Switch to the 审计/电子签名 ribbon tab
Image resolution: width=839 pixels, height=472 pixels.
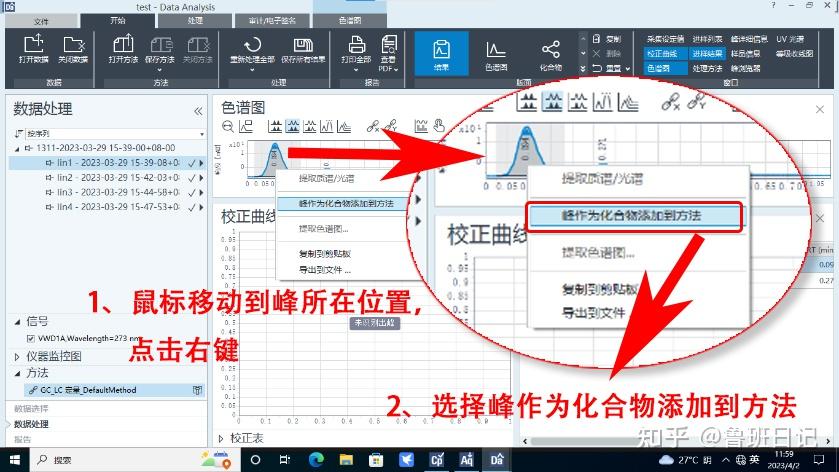point(272,20)
